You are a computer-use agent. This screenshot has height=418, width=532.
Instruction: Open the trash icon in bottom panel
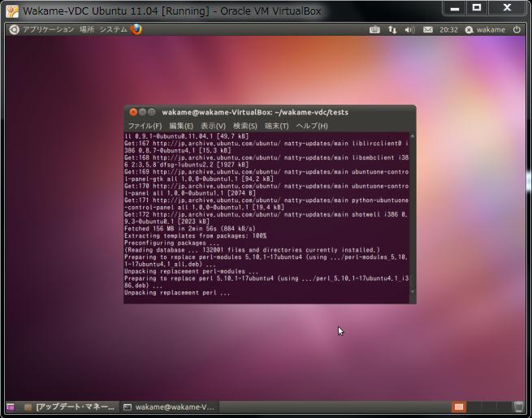(x=518, y=407)
